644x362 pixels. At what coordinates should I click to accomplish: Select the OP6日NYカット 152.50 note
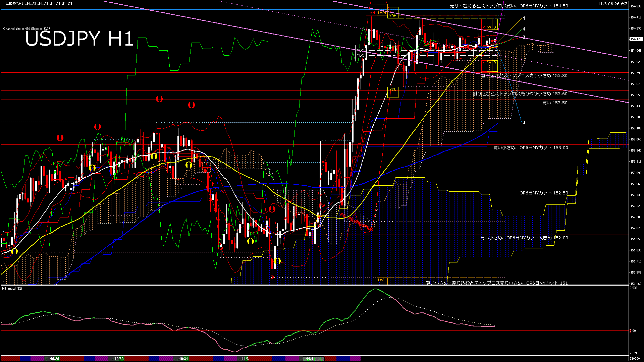click(x=543, y=193)
